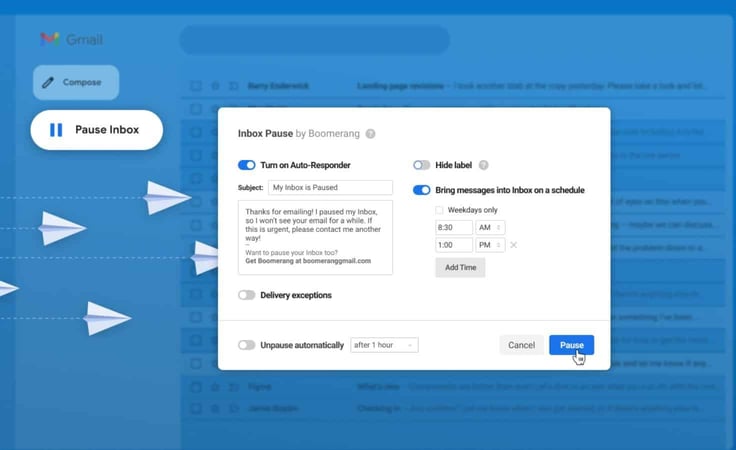736x450 pixels.
Task: Open the AM dropdown for 8:30
Action: (x=490, y=228)
